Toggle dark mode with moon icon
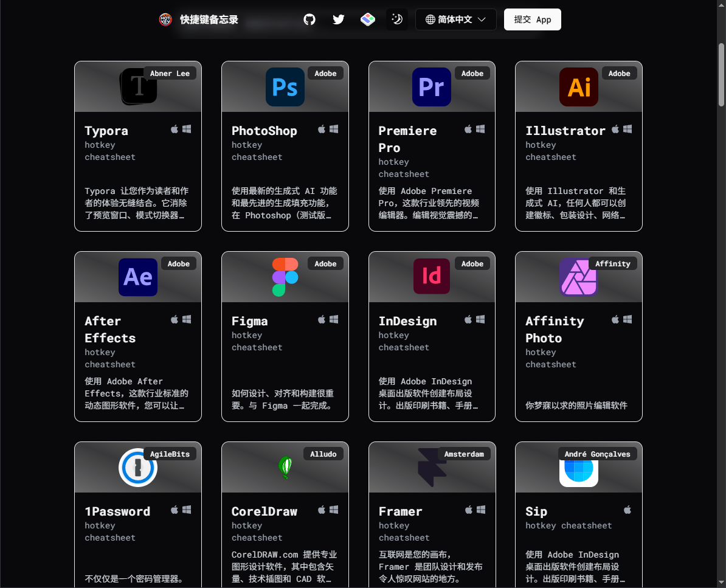The width and height of the screenshot is (726, 588). [397, 19]
